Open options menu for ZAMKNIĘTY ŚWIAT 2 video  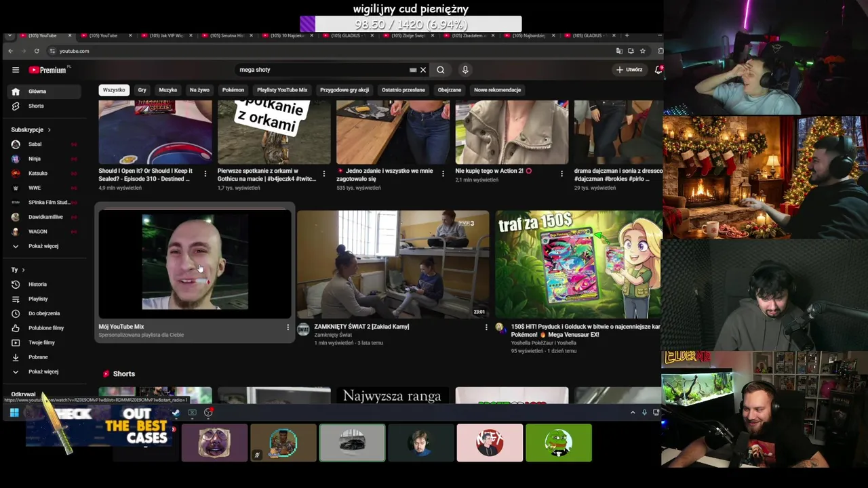486,327
